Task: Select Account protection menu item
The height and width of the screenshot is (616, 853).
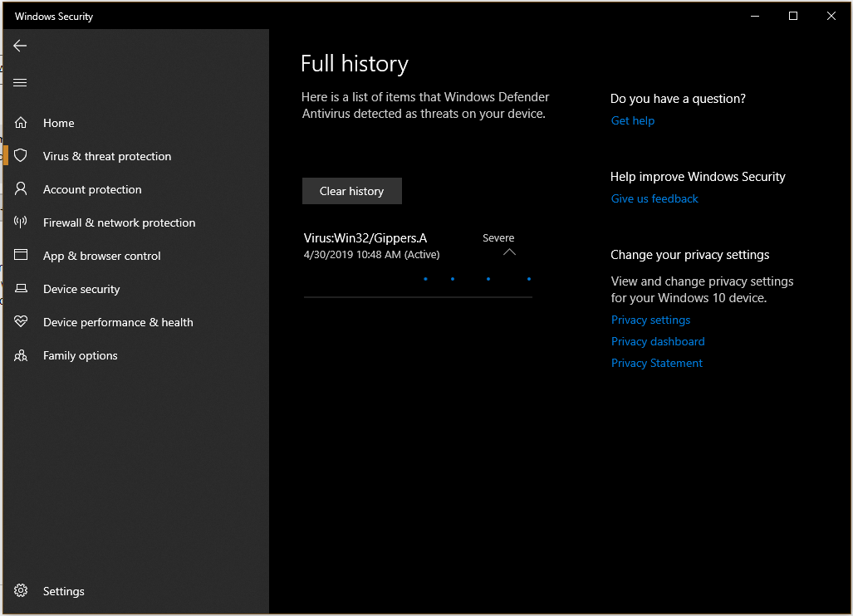Action: [92, 189]
